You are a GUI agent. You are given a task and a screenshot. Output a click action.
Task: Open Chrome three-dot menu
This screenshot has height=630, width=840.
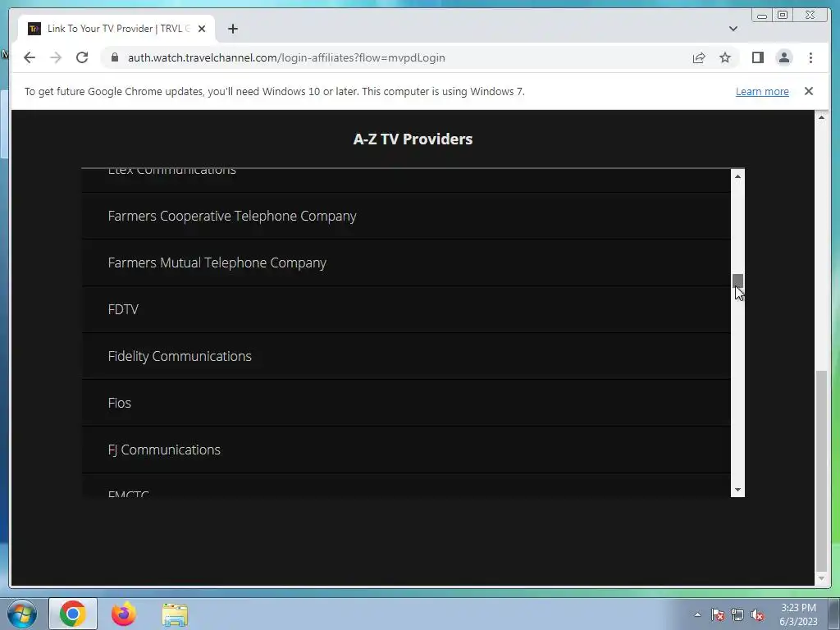[x=810, y=57]
